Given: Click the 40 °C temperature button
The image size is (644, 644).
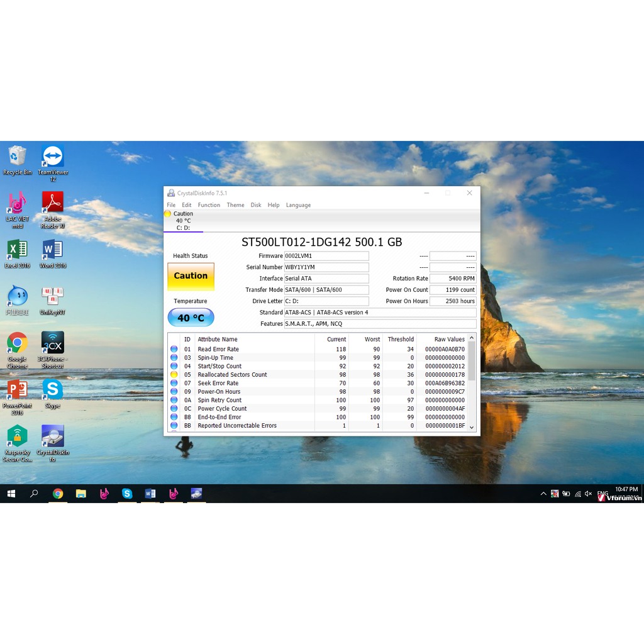Looking at the screenshot, I should pos(191,318).
